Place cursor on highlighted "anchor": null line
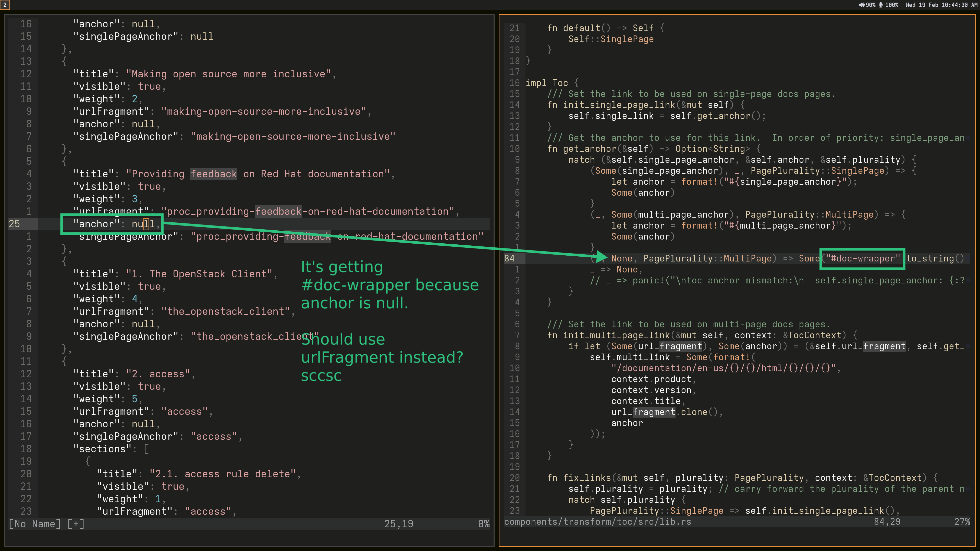Viewport: 980px width, 551px height. coord(114,224)
